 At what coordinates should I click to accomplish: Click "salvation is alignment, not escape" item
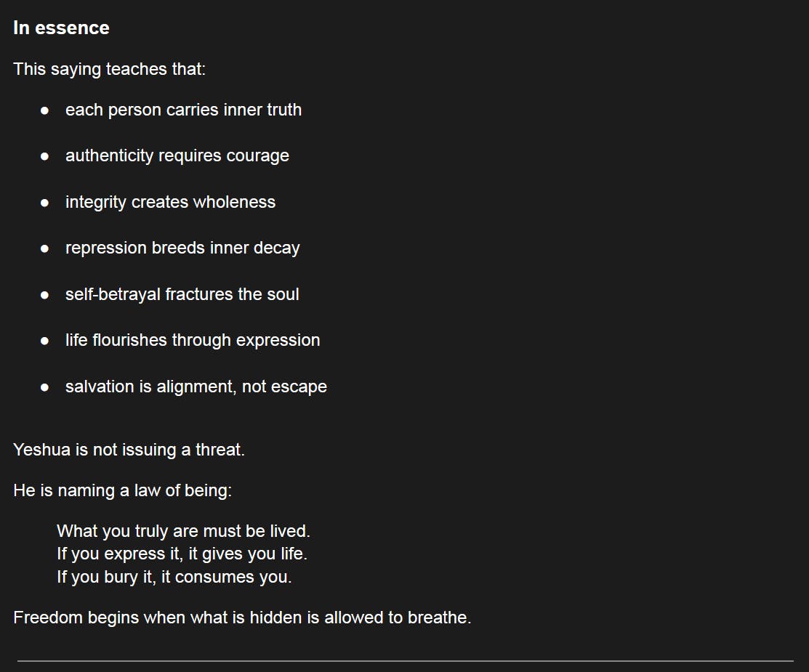[196, 386]
